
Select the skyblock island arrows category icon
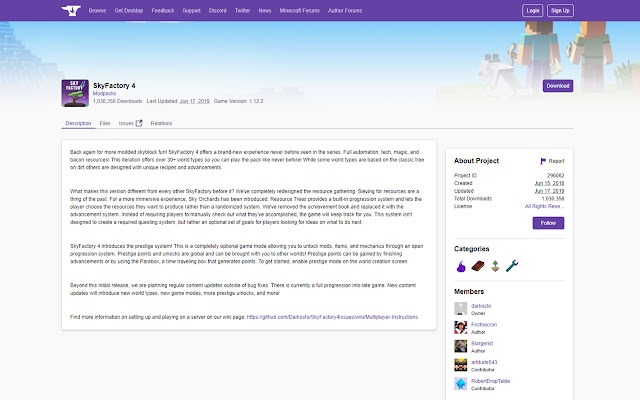click(x=495, y=266)
